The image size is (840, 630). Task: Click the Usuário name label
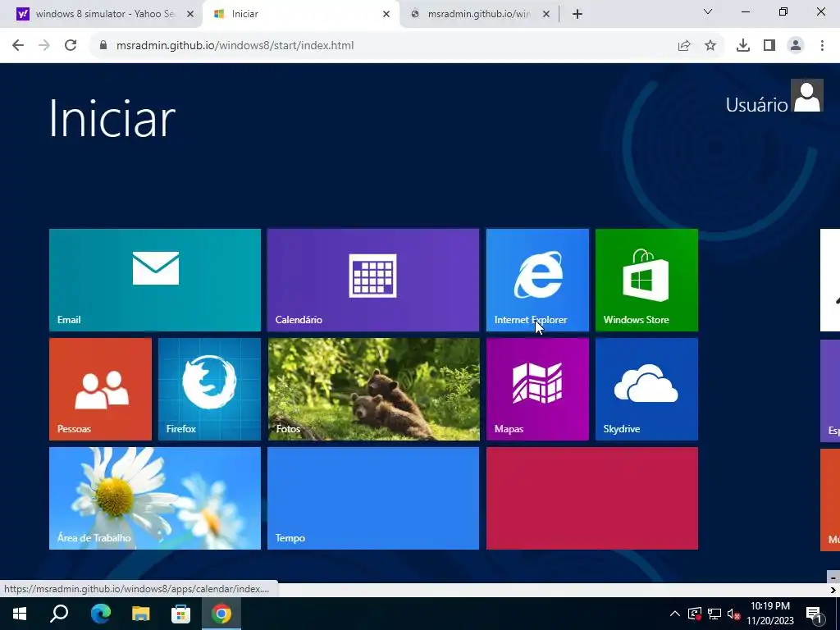(756, 105)
